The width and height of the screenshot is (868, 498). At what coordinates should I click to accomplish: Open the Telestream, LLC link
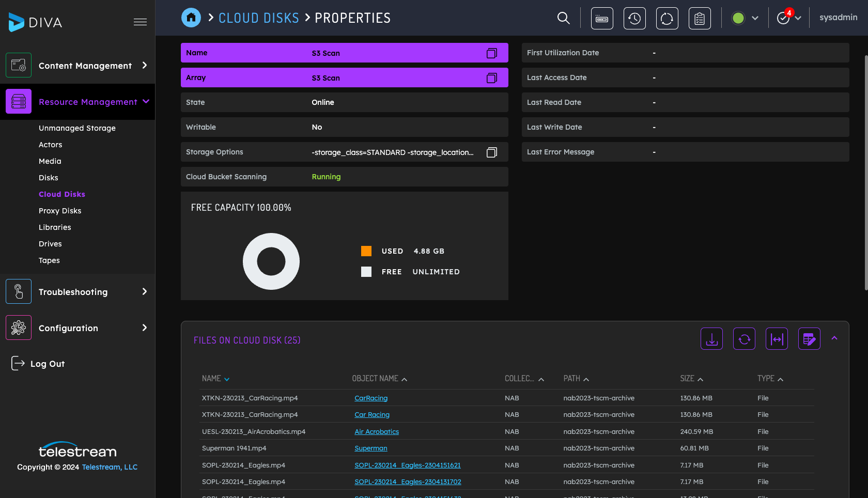pos(110,467)
